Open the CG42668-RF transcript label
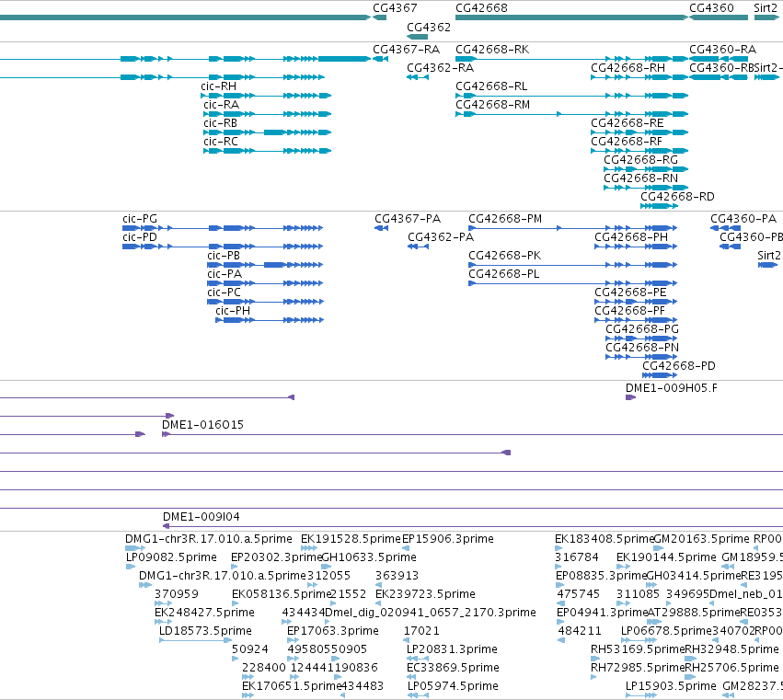 627,142
